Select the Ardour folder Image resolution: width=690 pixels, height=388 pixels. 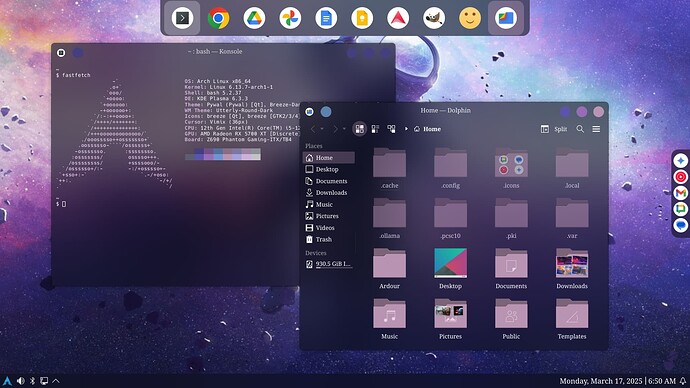(x=389, y=269)
